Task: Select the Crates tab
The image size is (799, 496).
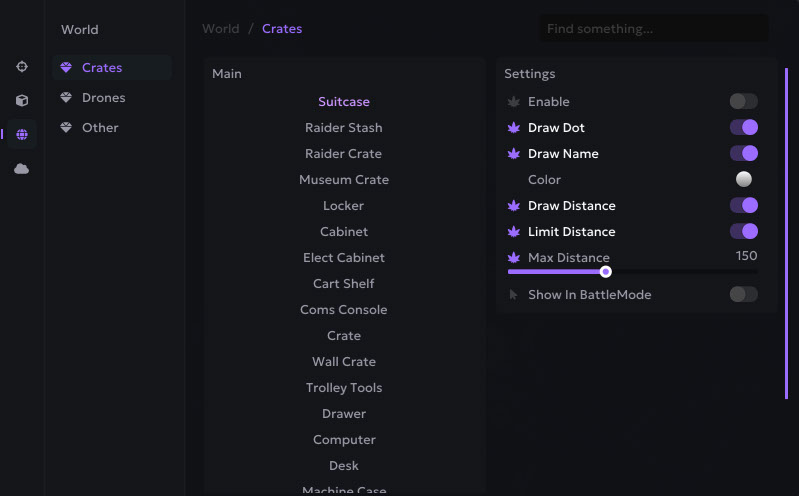Action: click(102, 68)
